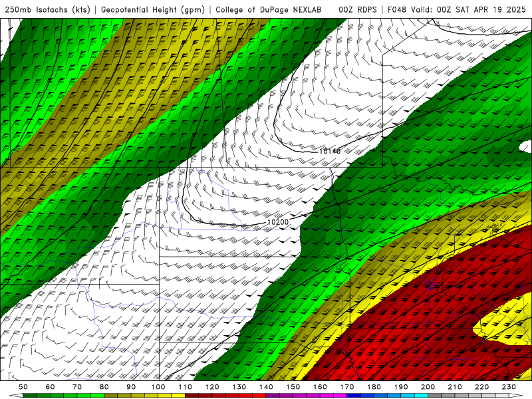This screenshot has width=532, height=399.
Task: Click the 'F048' forecast hour text
Action: [x=398, y=10]
